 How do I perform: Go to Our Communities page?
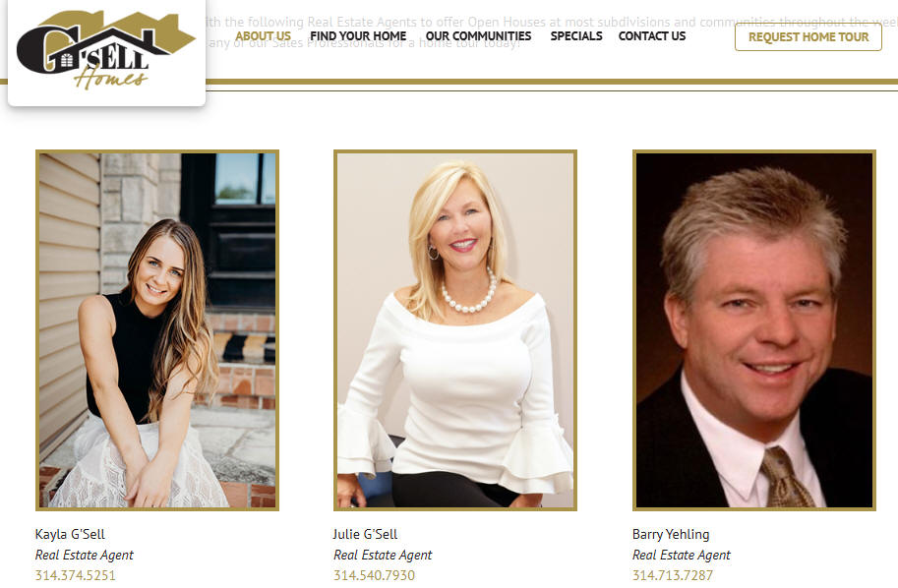[x=478, y=36]
